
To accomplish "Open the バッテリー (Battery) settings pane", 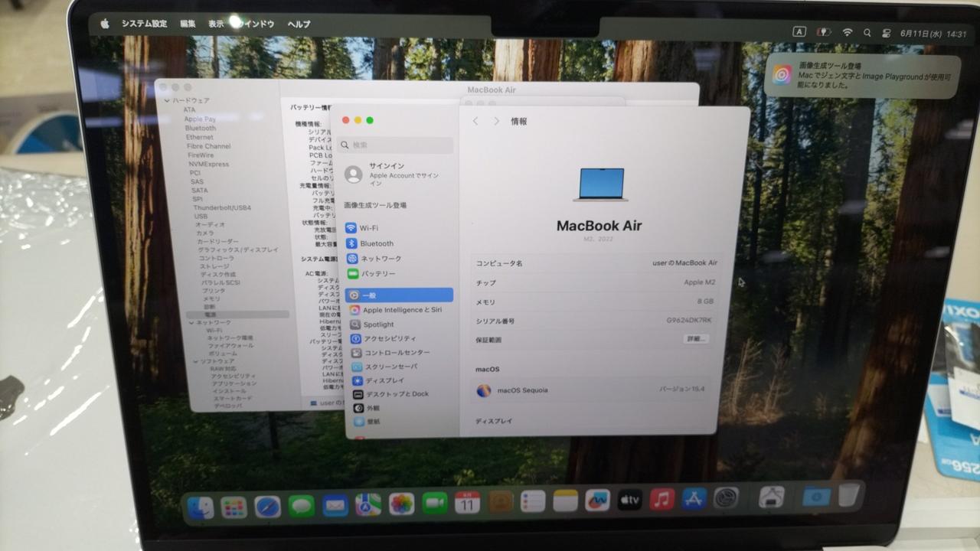I will point(378,273).
